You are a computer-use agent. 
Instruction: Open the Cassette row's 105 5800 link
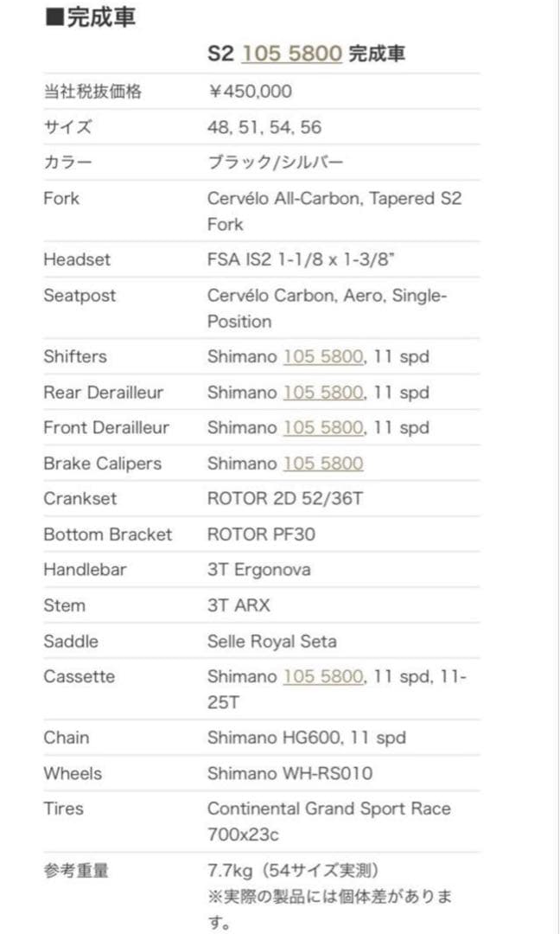tap(322, 676)
